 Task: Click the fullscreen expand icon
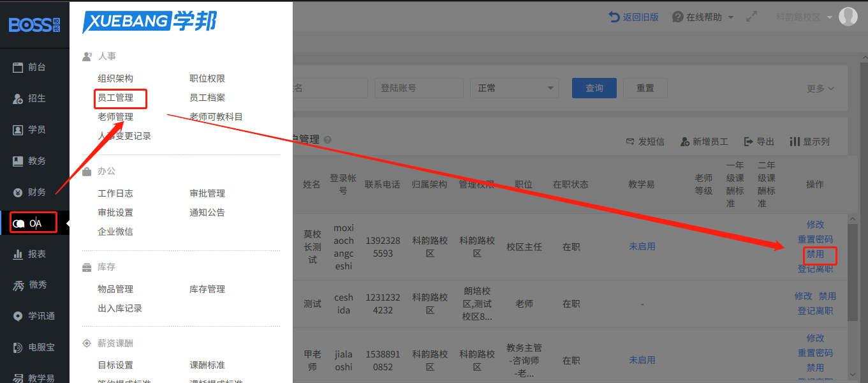point(752,17)
